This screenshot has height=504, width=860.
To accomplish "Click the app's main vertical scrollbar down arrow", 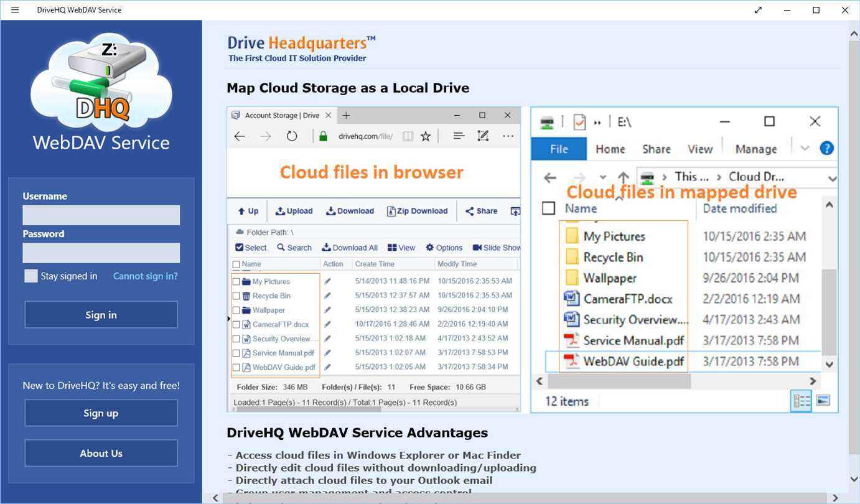I will coord(854,479).
